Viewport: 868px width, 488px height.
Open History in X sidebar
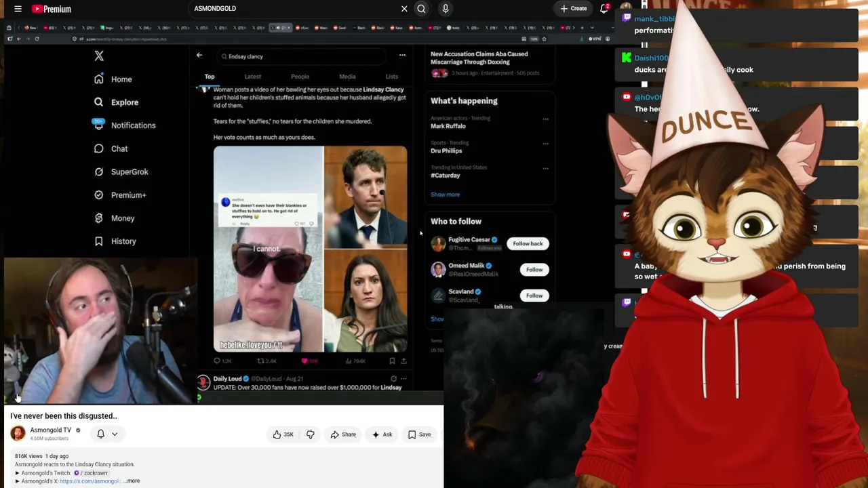point(115,241)
